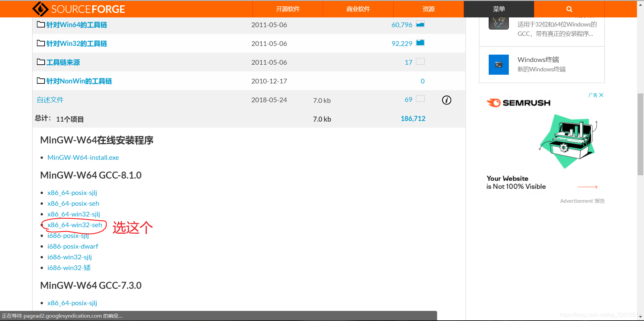Click the SourceForge logo icon
This screenshot has width=644, height=321.
[x=41, y=9]
